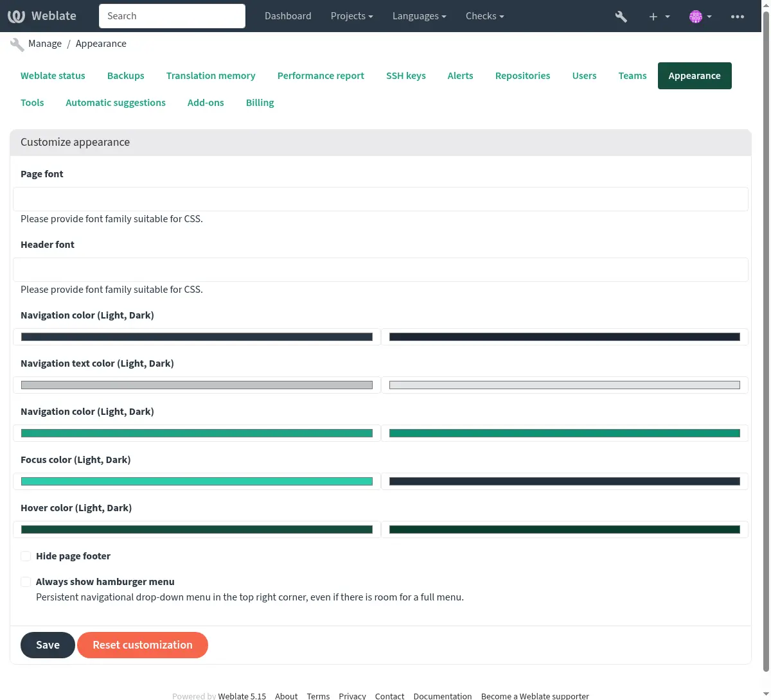Open the About footer link

point(286,696)
